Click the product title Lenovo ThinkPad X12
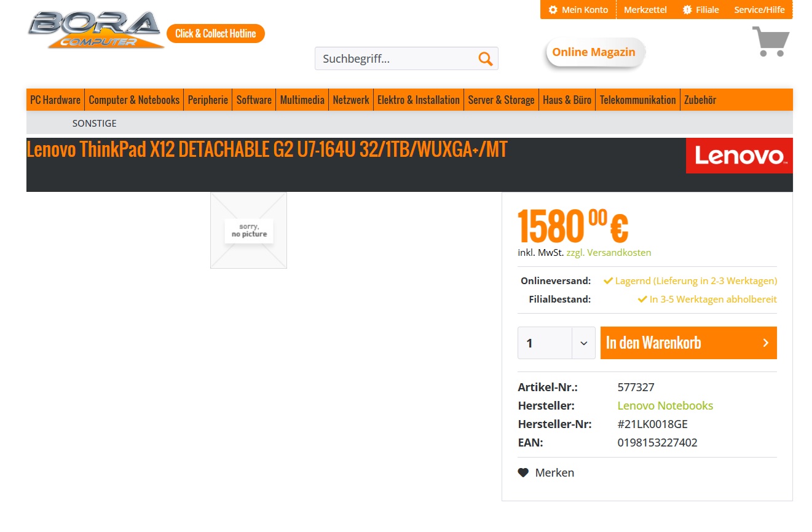 coord(267,150)
